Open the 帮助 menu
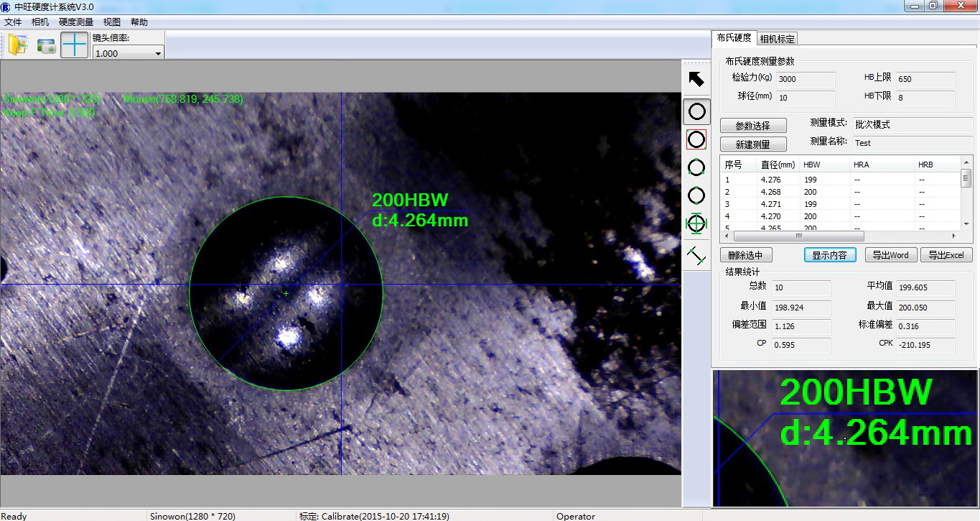 (x=139, y=22)
